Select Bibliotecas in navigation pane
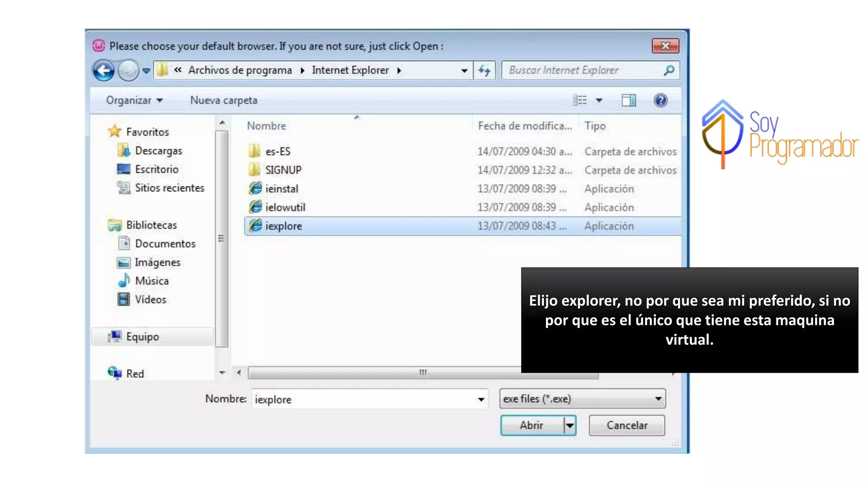Image resolution: width=868 pixels, height=488 pixels. coord(151,225)
